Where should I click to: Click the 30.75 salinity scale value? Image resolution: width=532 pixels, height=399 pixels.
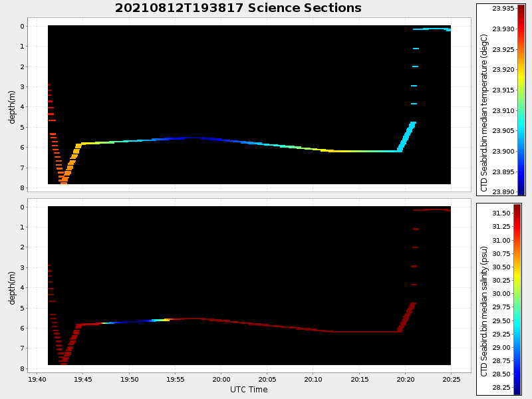tap(501, 253)
